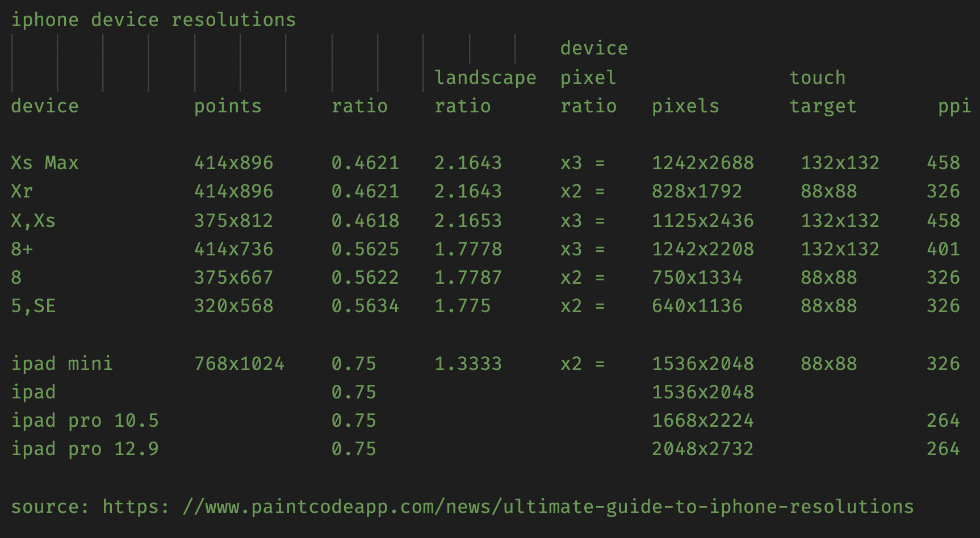The width and height of the screenshot is (980, 538).
Task: Click the 401 ppi value
Action: coord(943,249)
